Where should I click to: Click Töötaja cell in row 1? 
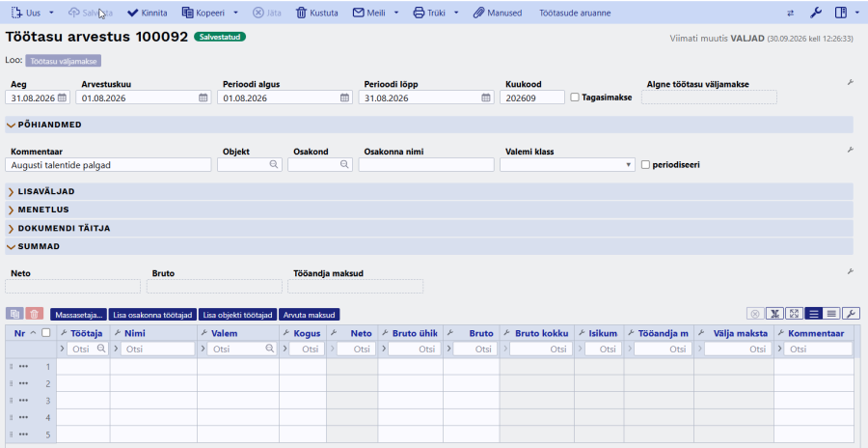tap(83, 367)
